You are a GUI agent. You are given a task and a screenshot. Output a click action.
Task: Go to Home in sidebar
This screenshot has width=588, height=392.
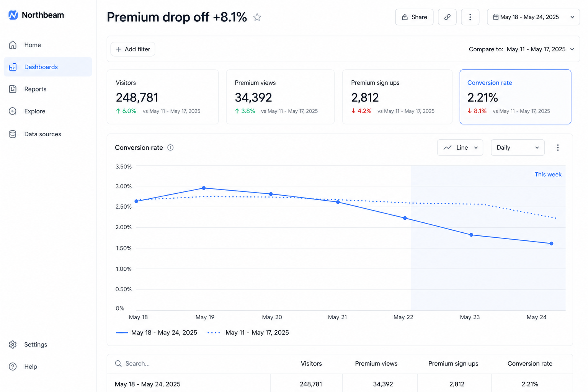coord(48,45)
